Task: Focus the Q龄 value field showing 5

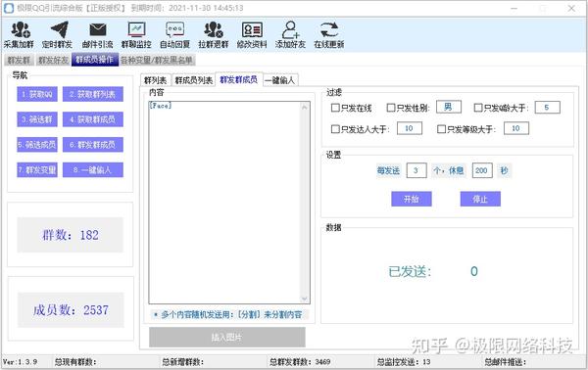Action: click(548, 107)
